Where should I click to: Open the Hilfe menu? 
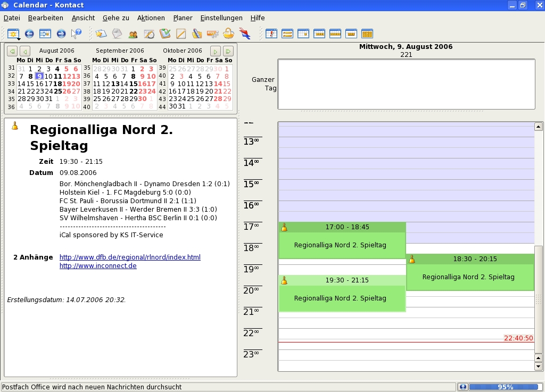(x=258, y=18)
